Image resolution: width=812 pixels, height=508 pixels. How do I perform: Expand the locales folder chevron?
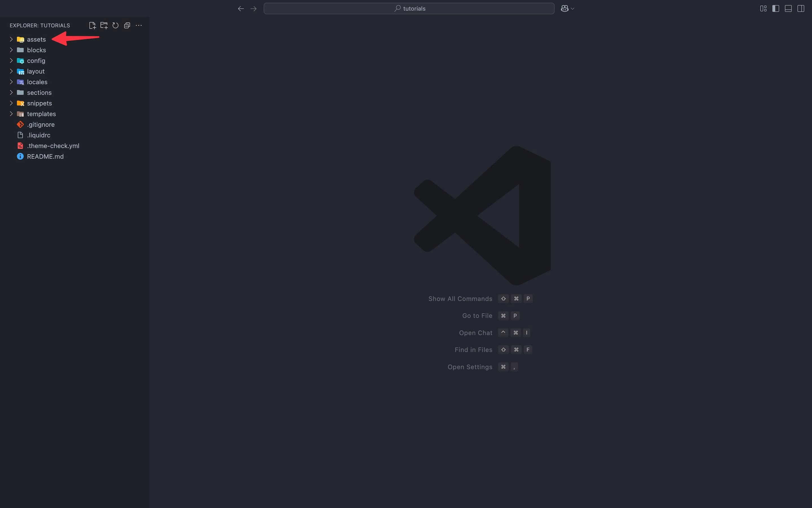(11, 82)
